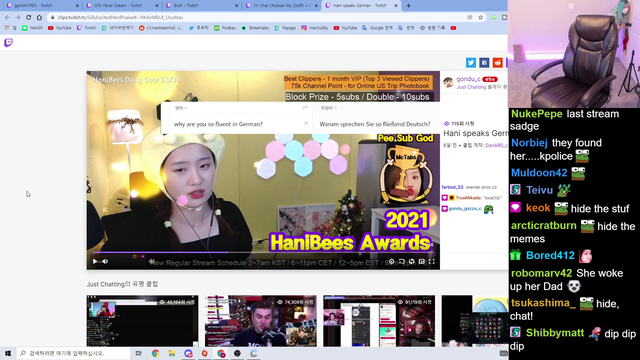640x360 pixels.
Task: Open the Pixabay bookmark
Action: (225, 28)
